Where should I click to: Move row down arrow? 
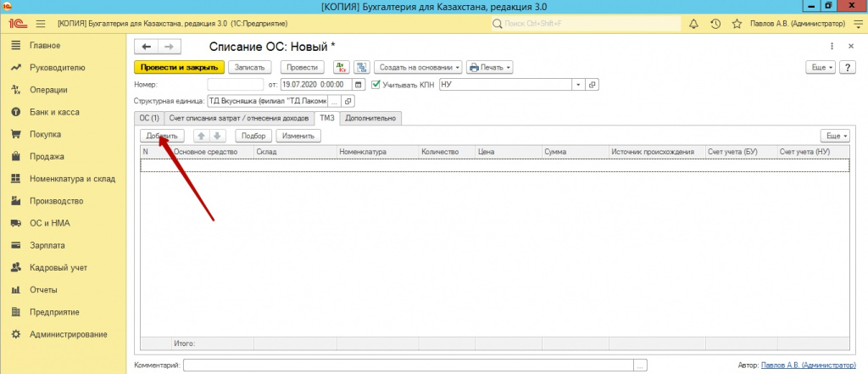point(218,136)
